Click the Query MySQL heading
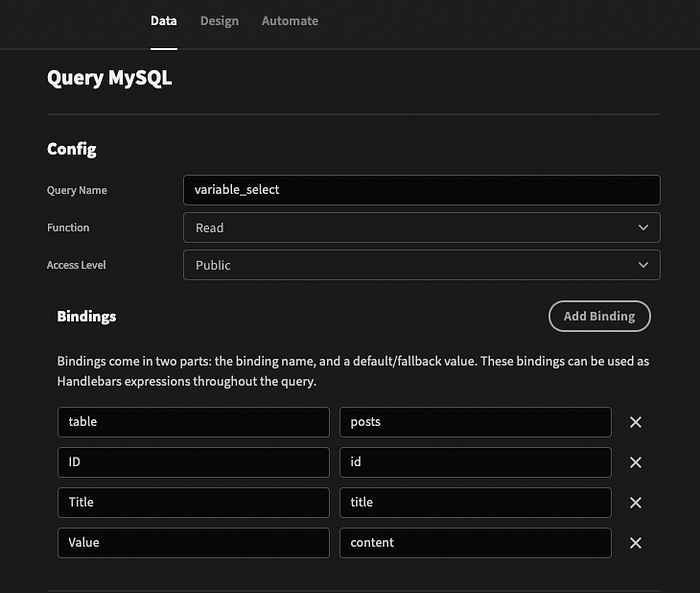Screen dimensions: 700x593 [109, 78]
